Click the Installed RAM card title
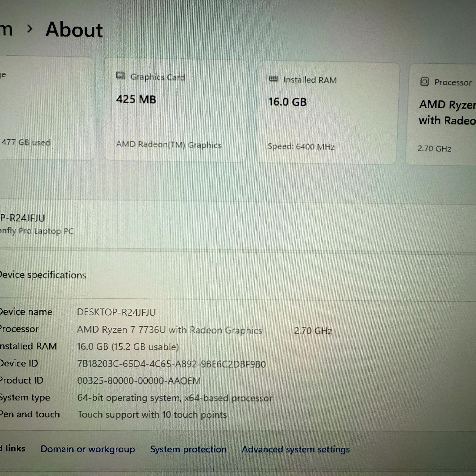Image resolution: width=476 pixels, height=476 pixels. pyautogui.click(x=310, y=80)
